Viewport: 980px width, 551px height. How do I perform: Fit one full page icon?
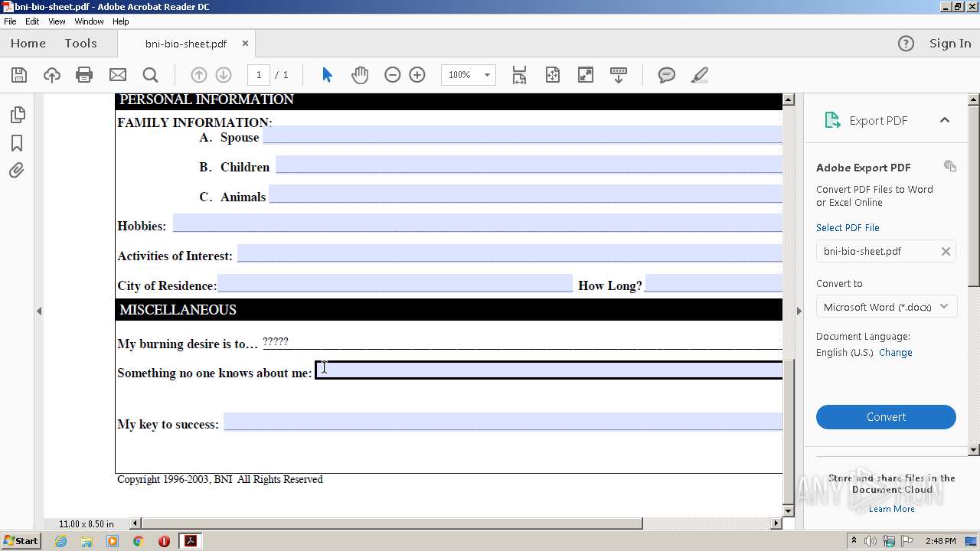pos(553,75)
